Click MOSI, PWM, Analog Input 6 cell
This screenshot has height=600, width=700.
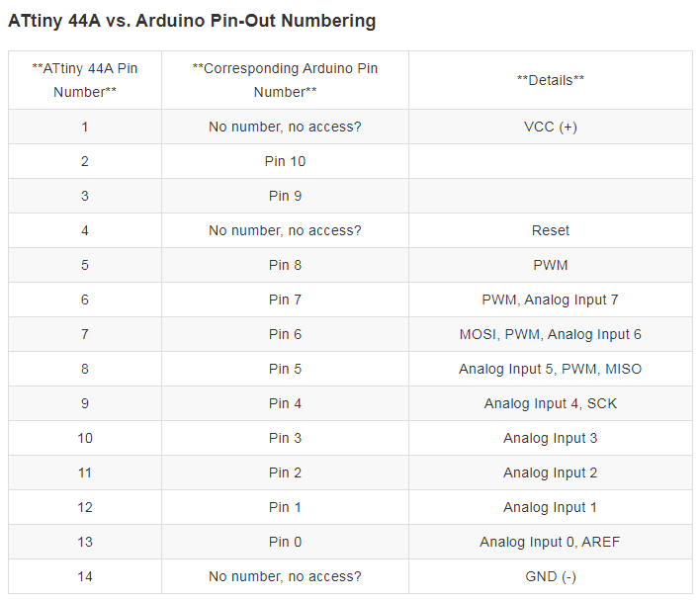tap(551, 334)
